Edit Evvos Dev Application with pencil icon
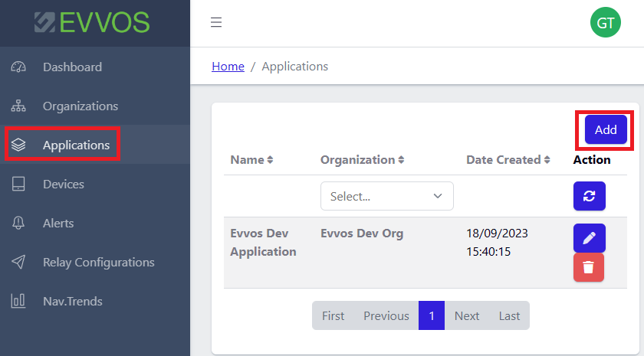Image resolution: width=644 pixels, height=356 pixels. 590,238
